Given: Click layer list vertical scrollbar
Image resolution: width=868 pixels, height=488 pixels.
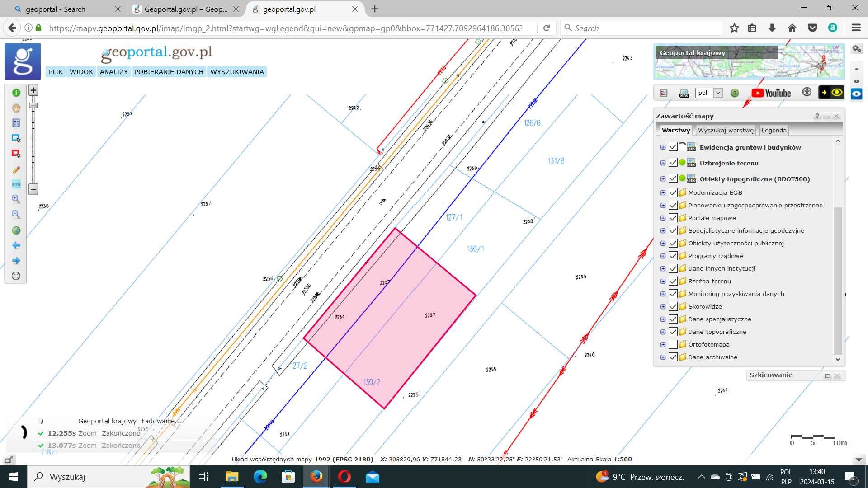Looking at the screenshot, I should coord(838,280).
